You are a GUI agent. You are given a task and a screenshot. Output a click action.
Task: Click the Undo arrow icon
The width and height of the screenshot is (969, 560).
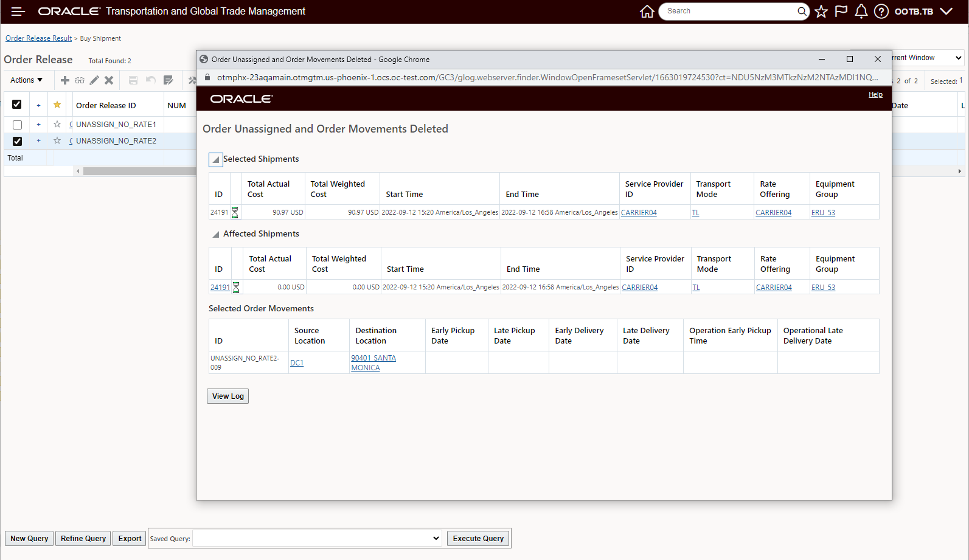pos(151,80)
